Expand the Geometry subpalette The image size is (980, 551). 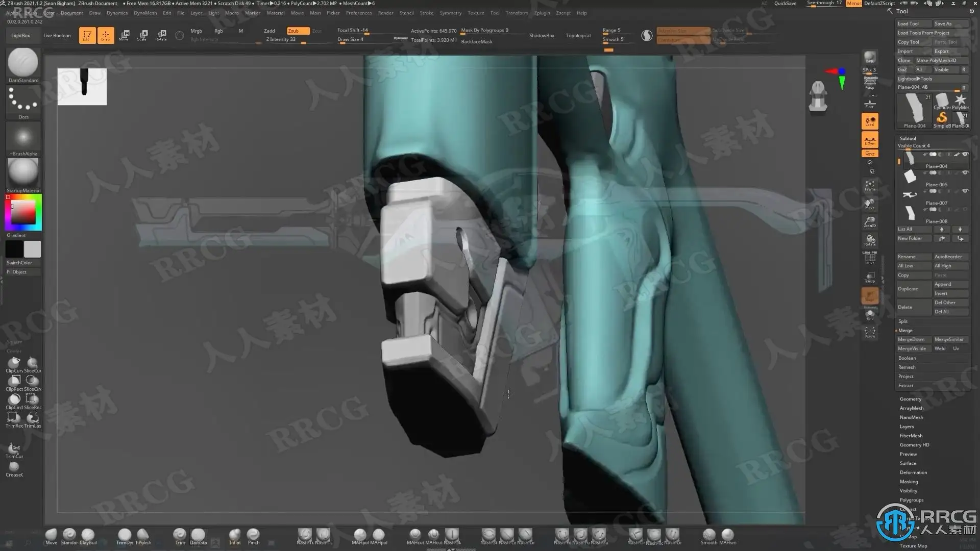click(x=911, y=399)
